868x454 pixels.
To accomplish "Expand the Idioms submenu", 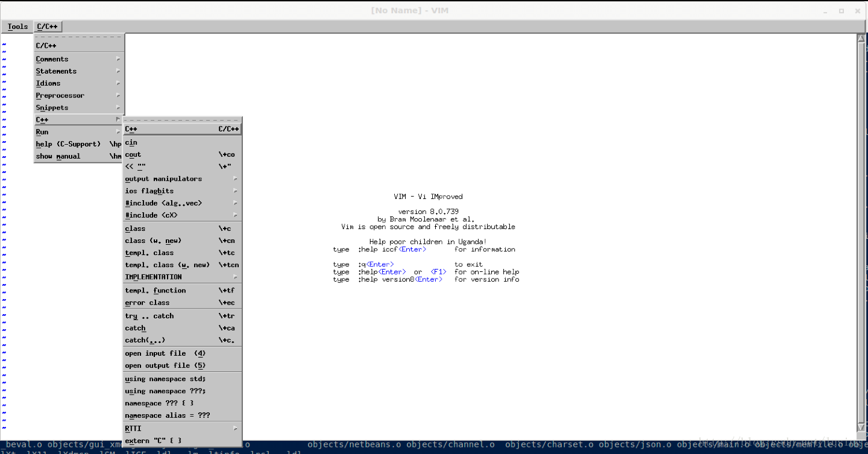I will 79,83.
